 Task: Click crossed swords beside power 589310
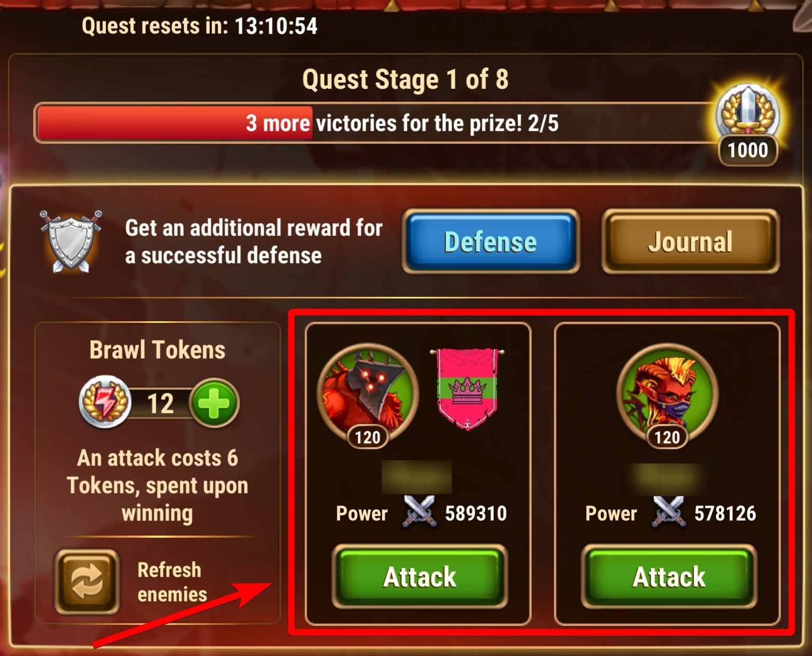(x=419, y=512)
